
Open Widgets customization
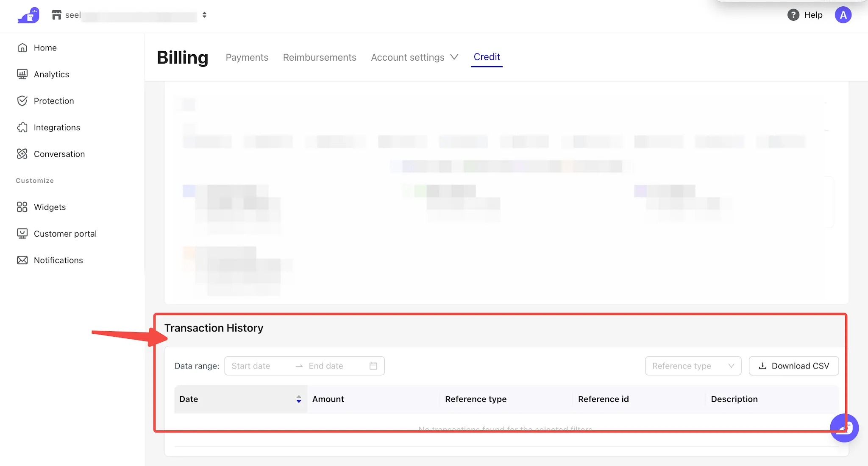(50, 207)
